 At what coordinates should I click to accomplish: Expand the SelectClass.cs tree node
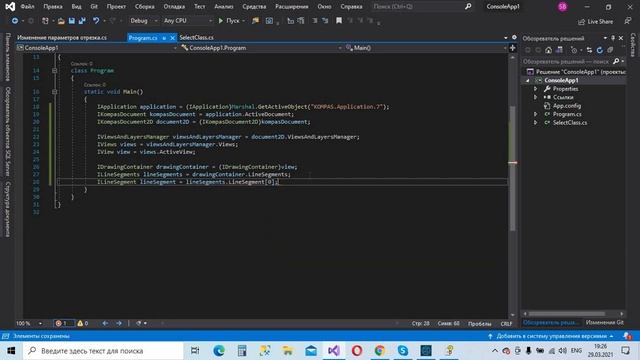point(536,122)
